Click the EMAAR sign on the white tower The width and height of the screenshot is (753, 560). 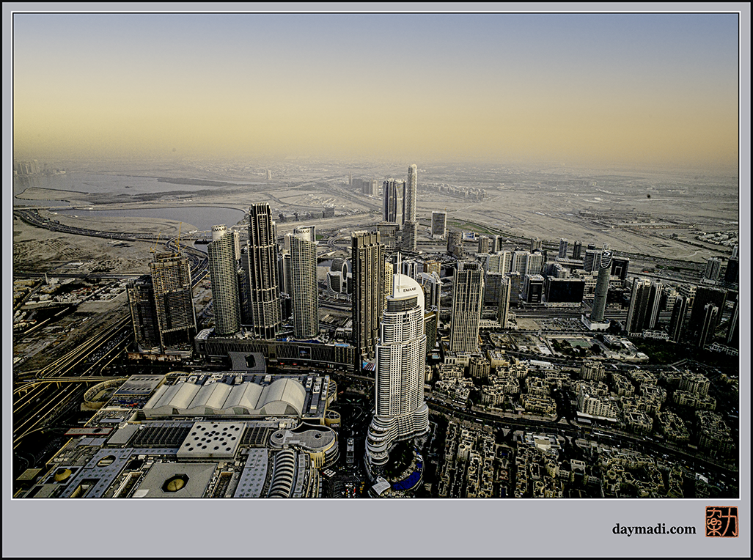pyautogui.click(x=410, y=290)
